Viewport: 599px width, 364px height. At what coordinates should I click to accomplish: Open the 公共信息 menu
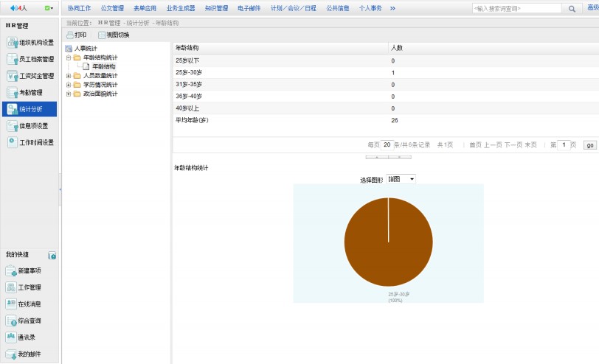click(x=338, y=8)
